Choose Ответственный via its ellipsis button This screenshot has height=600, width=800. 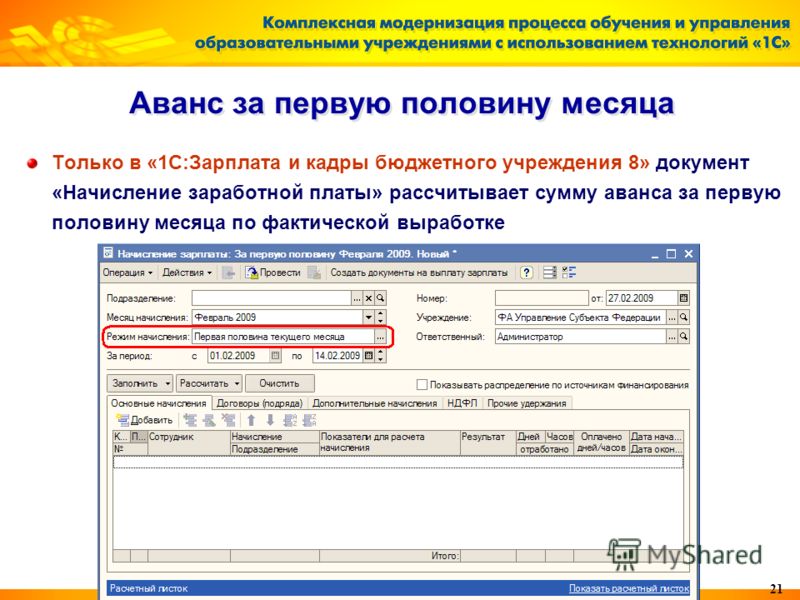pos(672,337)
